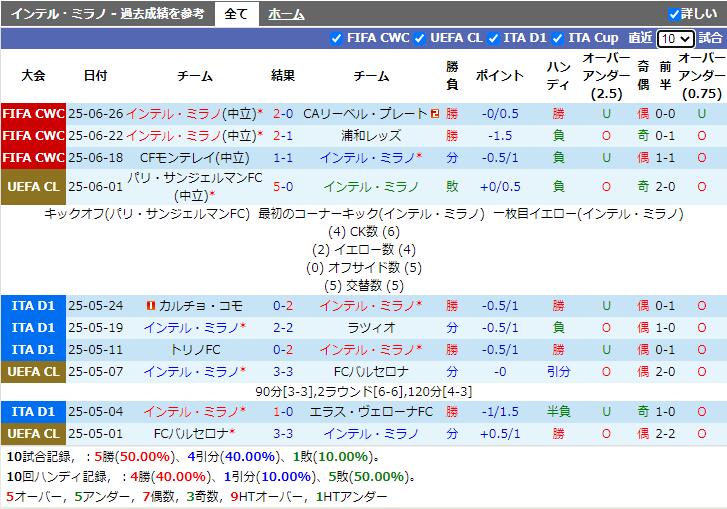Image resolution: width=727 pixels, height=509 pixels.
Task: Click 引分 handicap result on 25-05-07 row
Action: 558,372
